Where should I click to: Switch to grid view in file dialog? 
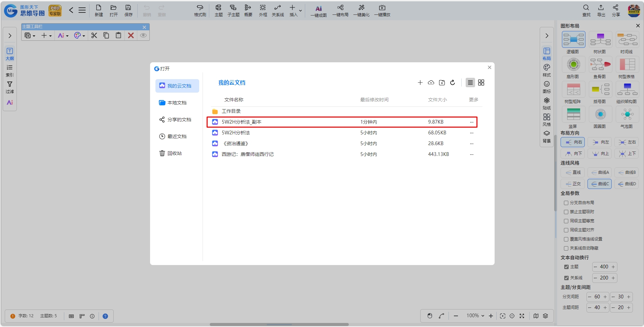coord(481,83)
